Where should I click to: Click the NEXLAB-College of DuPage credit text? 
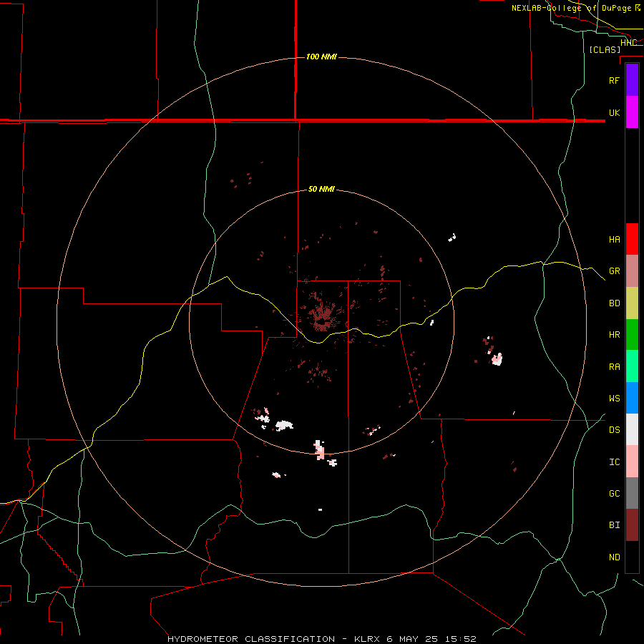[x=576, y=8]
